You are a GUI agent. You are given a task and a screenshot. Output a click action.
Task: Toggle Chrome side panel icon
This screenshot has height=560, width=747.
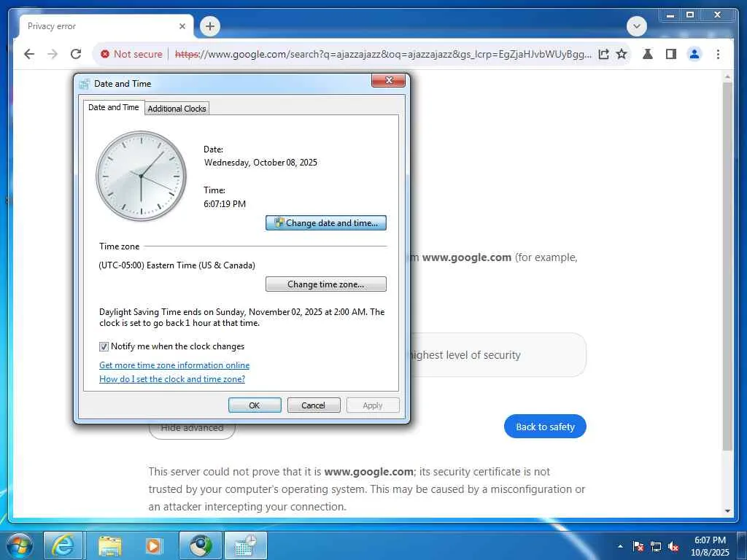tap(671, 54)
